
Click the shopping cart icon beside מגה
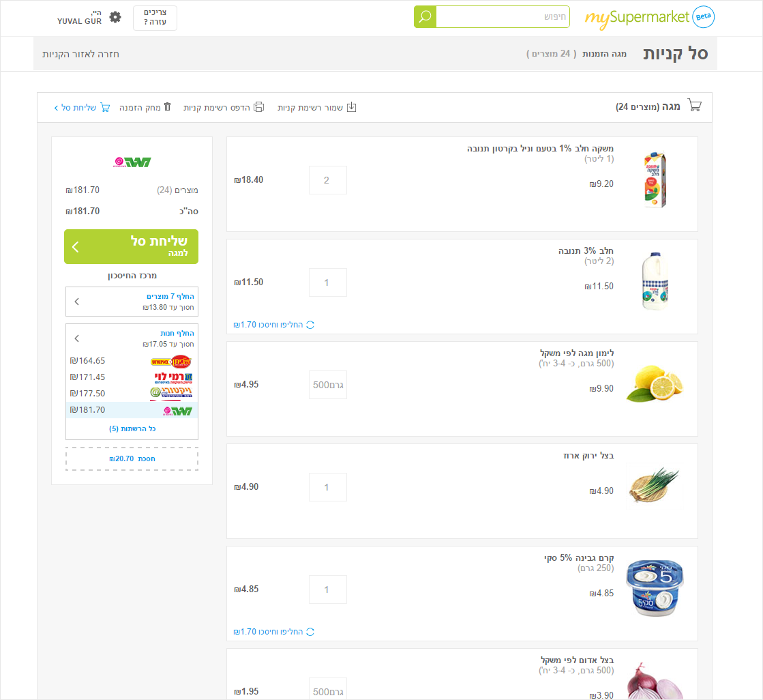(x=695, y=106)
